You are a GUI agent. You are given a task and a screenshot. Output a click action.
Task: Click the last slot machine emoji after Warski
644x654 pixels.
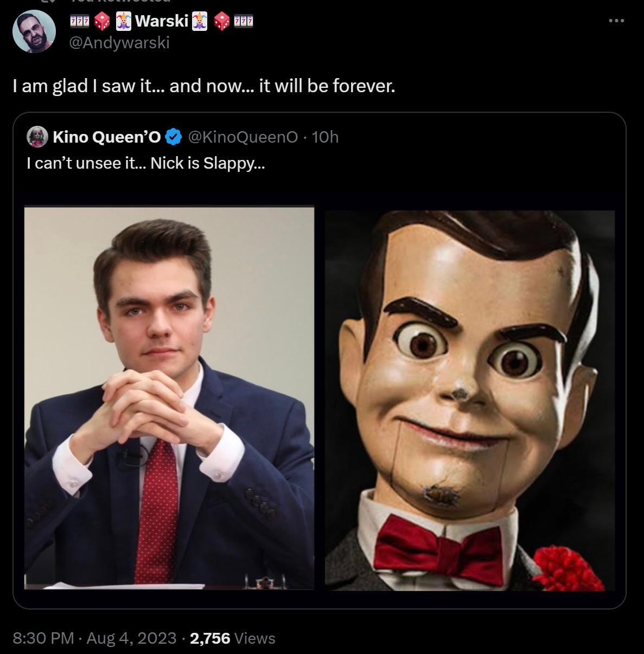click(x=244, y=21)
